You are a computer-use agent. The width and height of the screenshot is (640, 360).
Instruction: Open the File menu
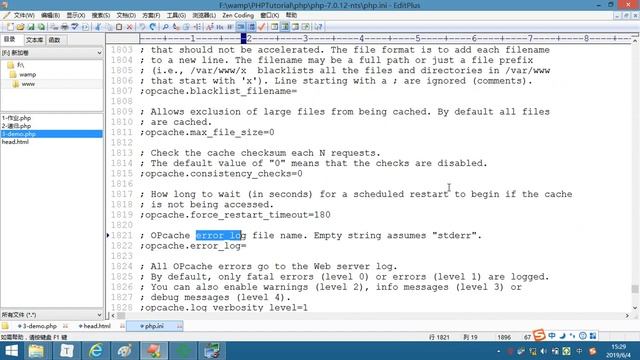(x=24, y=15)
